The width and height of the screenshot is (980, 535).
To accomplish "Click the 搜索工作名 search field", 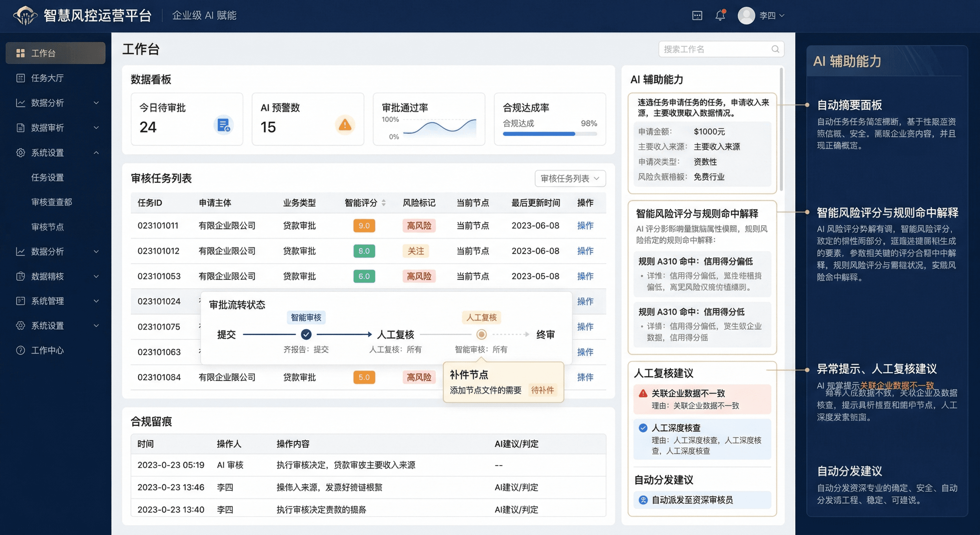I will 721,49.
